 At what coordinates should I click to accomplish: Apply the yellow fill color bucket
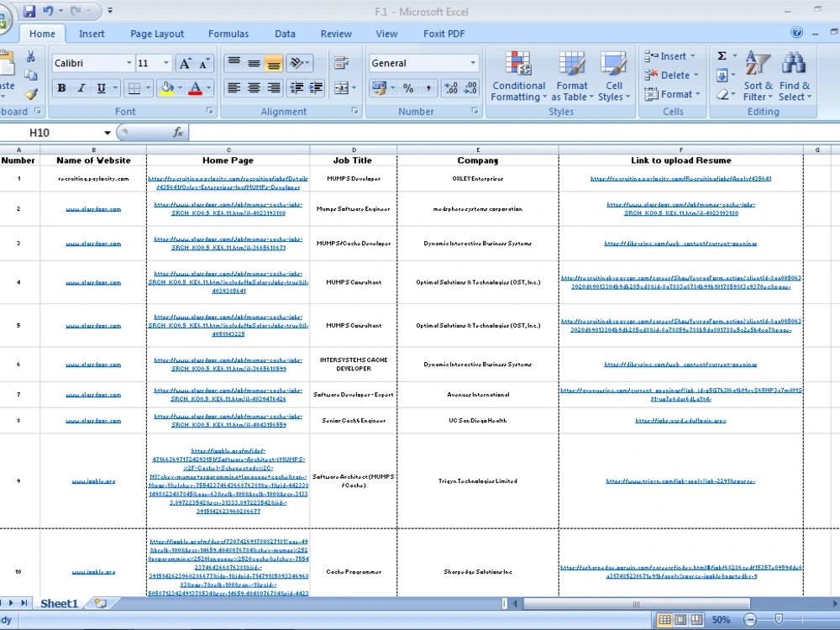tap(166, 88)
